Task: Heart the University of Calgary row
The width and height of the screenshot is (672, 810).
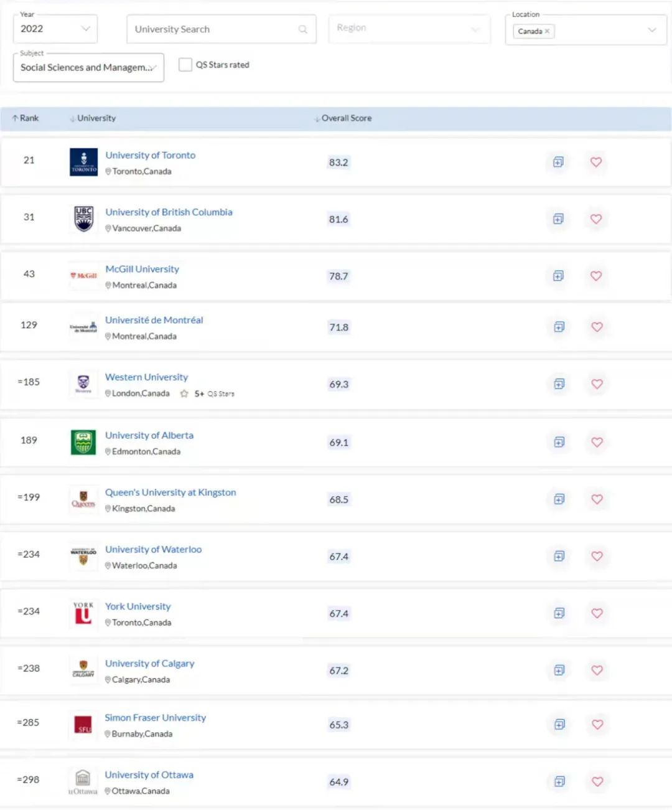Action: (x=597, y=670)
